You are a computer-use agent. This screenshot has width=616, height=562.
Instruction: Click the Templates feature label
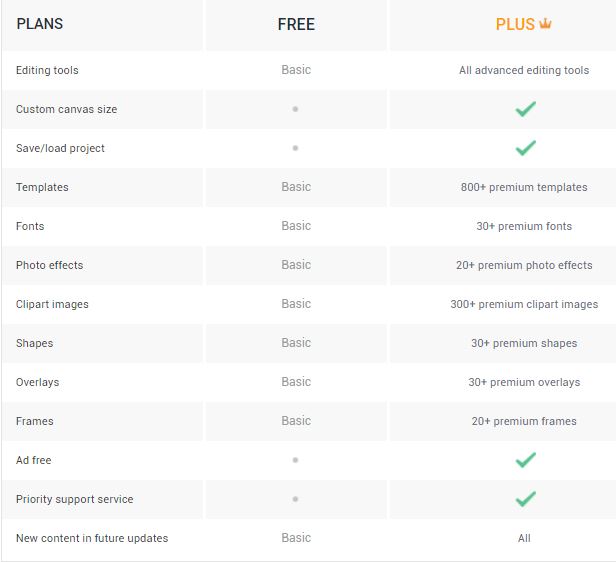pos(42,187)
